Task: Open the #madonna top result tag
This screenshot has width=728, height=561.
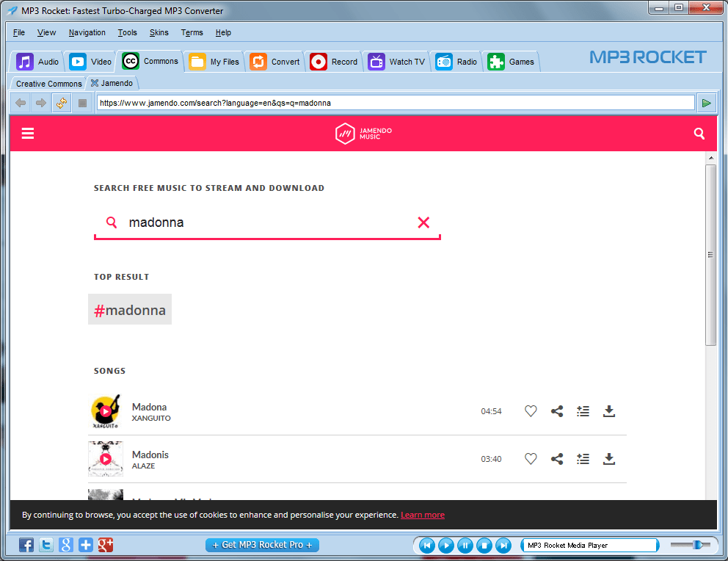Action: coord(130,310)
